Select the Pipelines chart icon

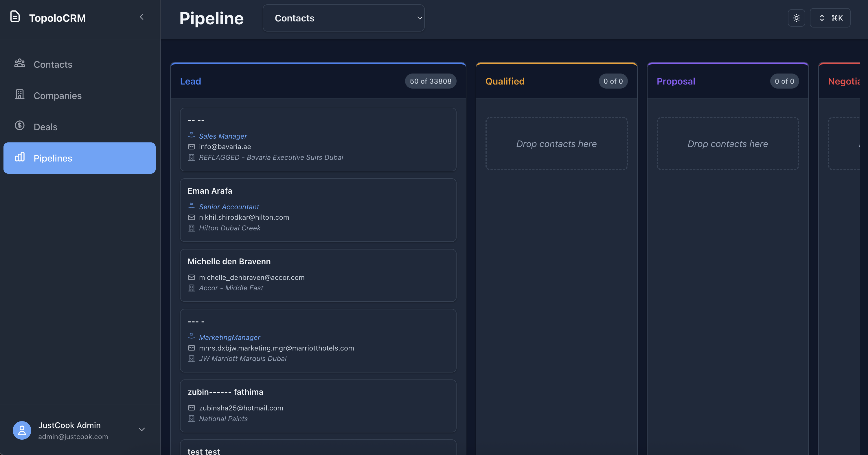coord(20,157)
